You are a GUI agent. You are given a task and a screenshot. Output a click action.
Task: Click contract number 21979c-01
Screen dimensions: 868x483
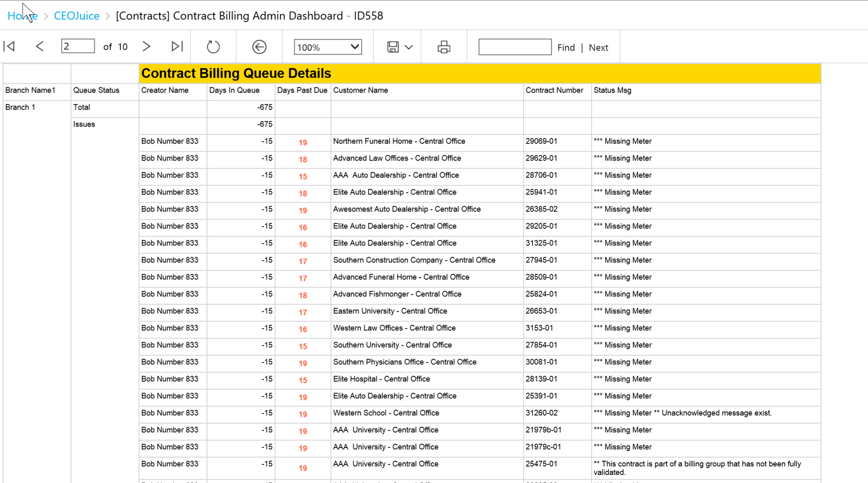coord(543,447)
